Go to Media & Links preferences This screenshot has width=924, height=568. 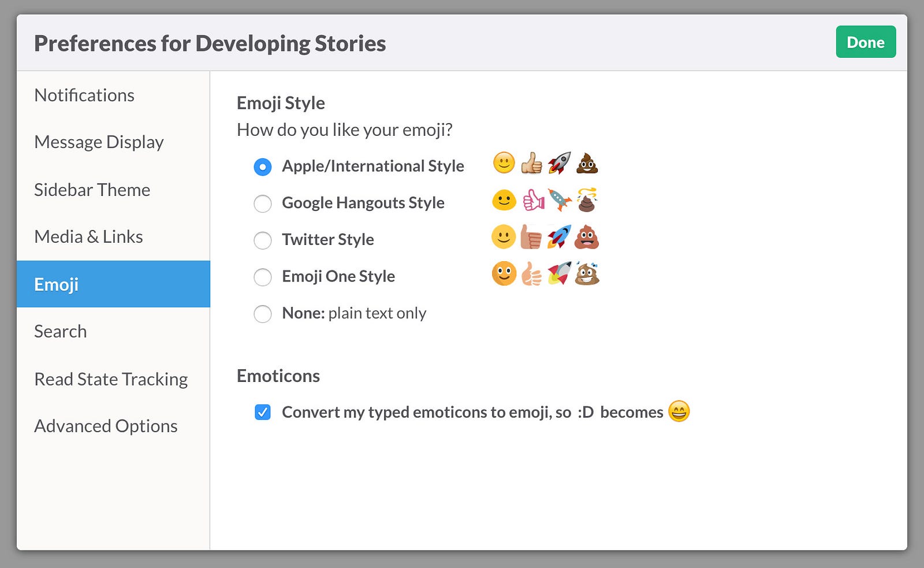tap(113, 237)
